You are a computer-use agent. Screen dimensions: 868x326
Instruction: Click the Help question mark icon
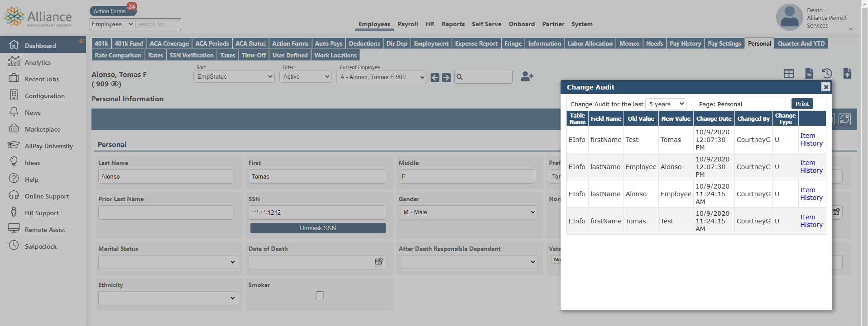click(14, 179)
